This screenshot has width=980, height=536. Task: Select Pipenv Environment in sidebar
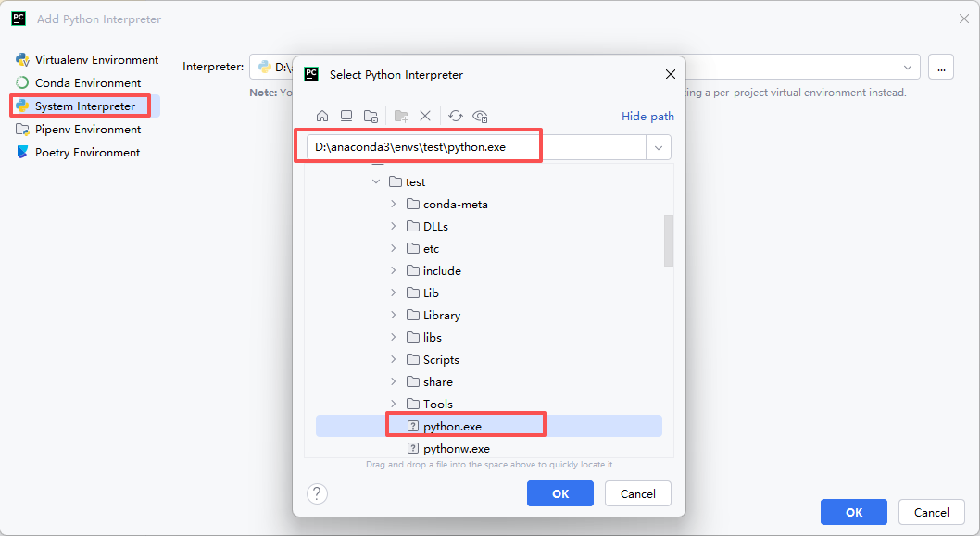[79, 130]
